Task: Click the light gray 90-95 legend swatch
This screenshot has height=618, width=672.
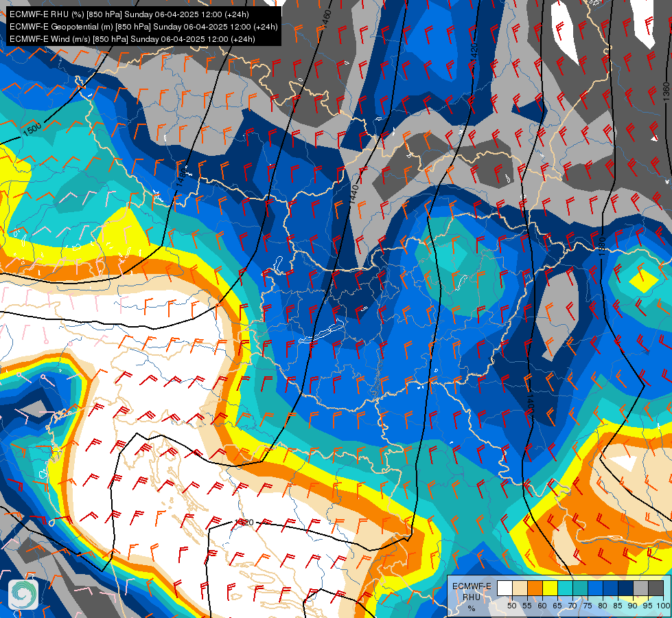Action: tap(640, 588)
